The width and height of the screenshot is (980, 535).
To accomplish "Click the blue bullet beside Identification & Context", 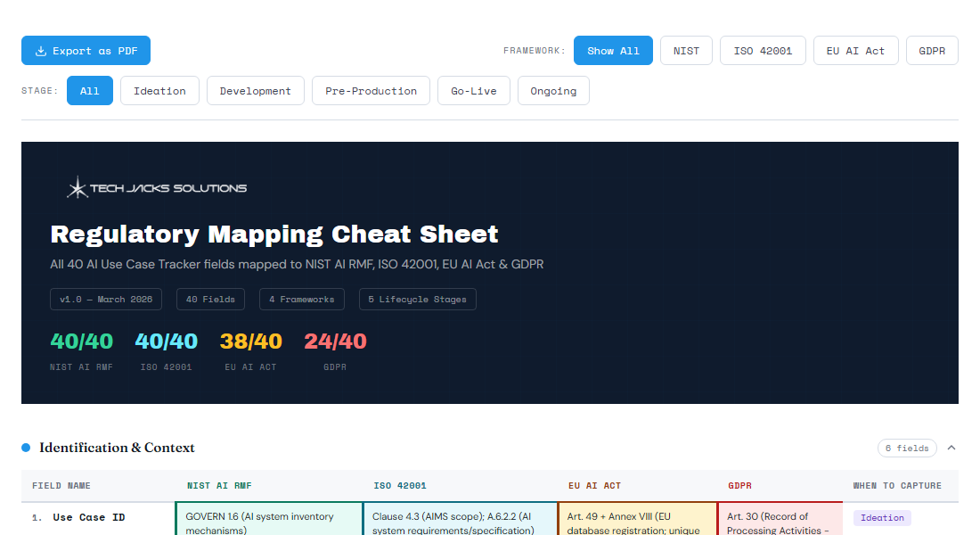I will (x=26, y=448).
